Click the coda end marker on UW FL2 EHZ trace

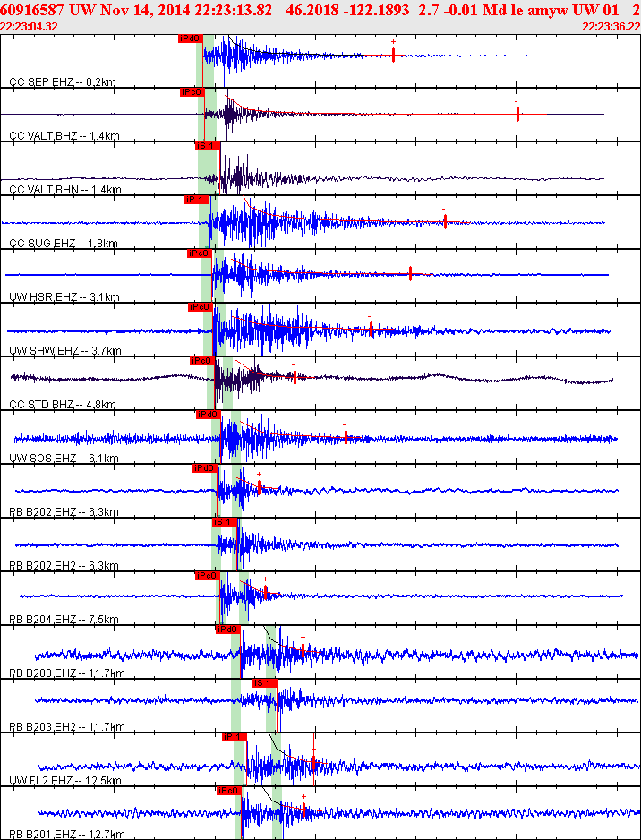click(x=314, y=762)
